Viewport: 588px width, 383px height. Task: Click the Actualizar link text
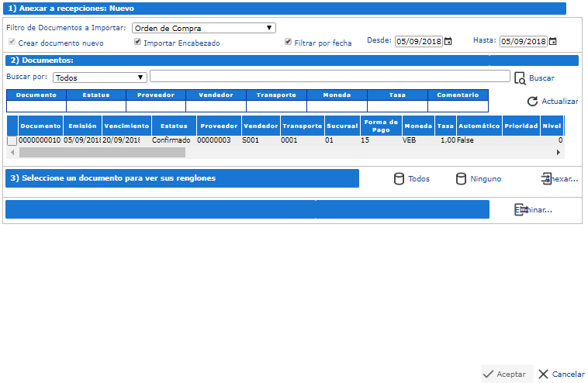pyautogui.click(x=559, y=102)
